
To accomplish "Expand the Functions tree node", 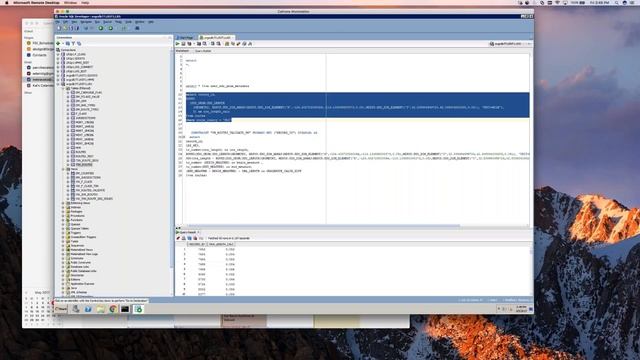I will pyautogui.click(x=63, y=220).
